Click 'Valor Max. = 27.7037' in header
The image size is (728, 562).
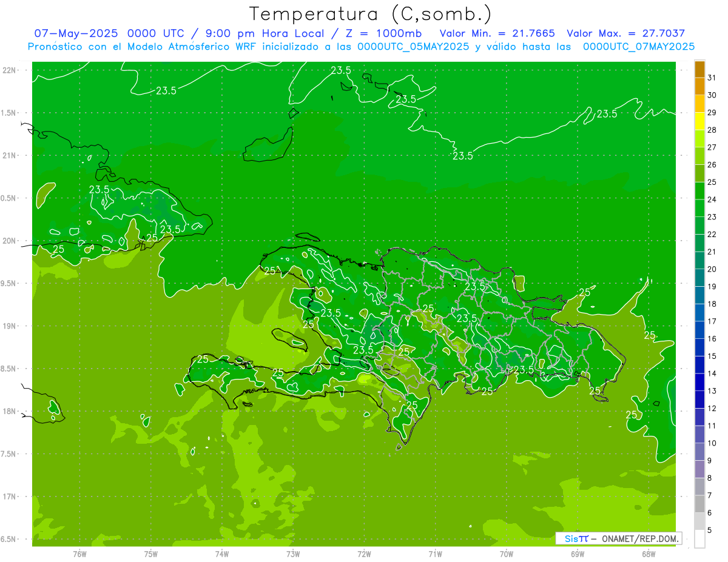point(625,33)
